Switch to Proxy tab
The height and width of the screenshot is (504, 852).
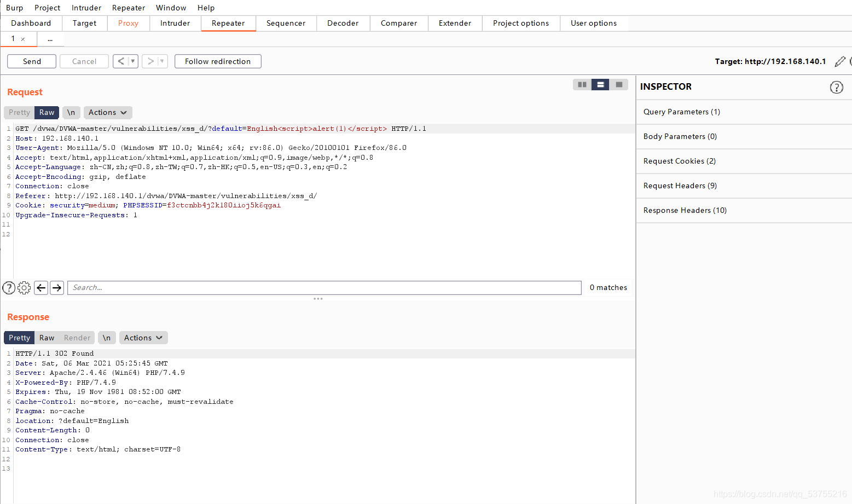(x=129, y=23)
